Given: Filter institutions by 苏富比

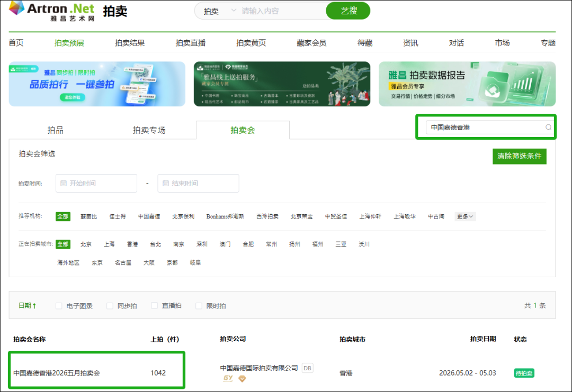Looking at the screenshot, I should (88, 216).
